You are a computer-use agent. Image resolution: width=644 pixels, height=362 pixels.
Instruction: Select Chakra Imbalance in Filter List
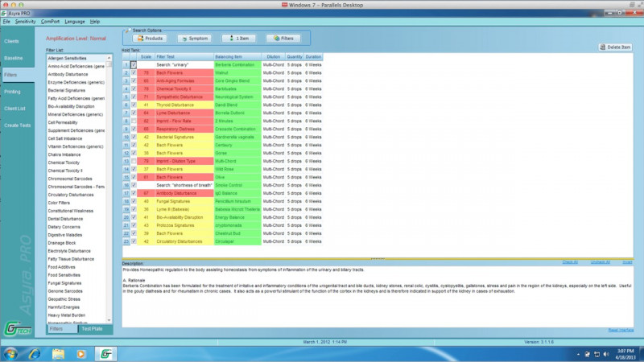[x=76, y=154]
